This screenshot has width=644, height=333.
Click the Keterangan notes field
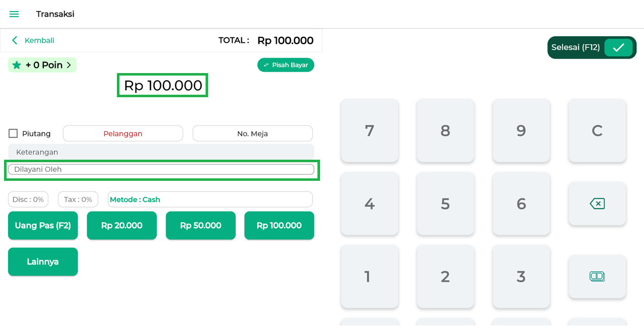point(161,152)
